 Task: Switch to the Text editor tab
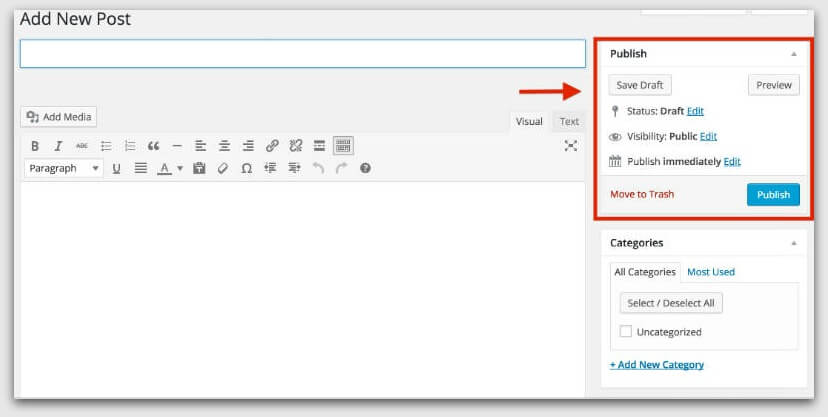(569, 122)
